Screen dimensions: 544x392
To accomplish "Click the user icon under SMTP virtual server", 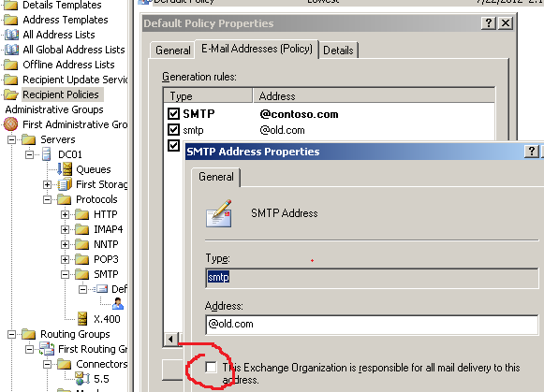I will coord(118,304).
